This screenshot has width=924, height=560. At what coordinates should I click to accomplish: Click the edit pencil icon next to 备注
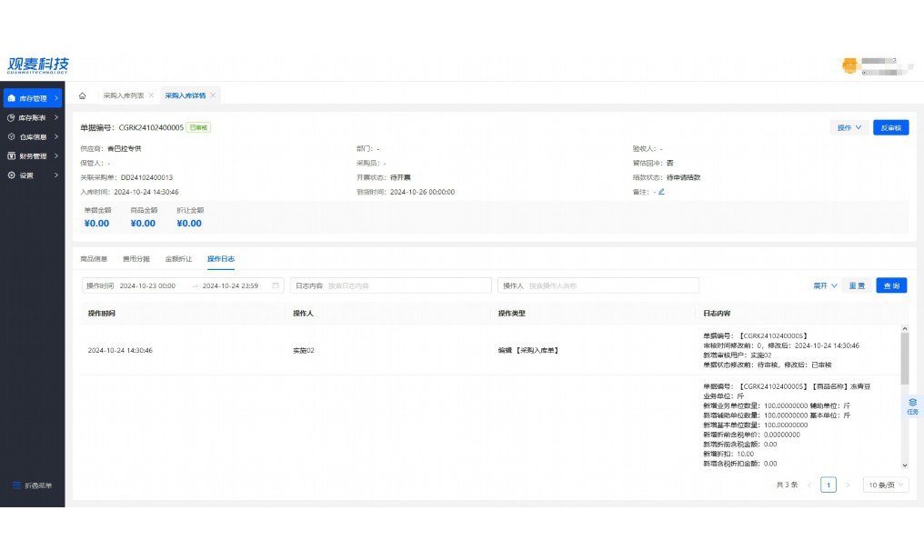pyautogui.click(x=661, y=192)
